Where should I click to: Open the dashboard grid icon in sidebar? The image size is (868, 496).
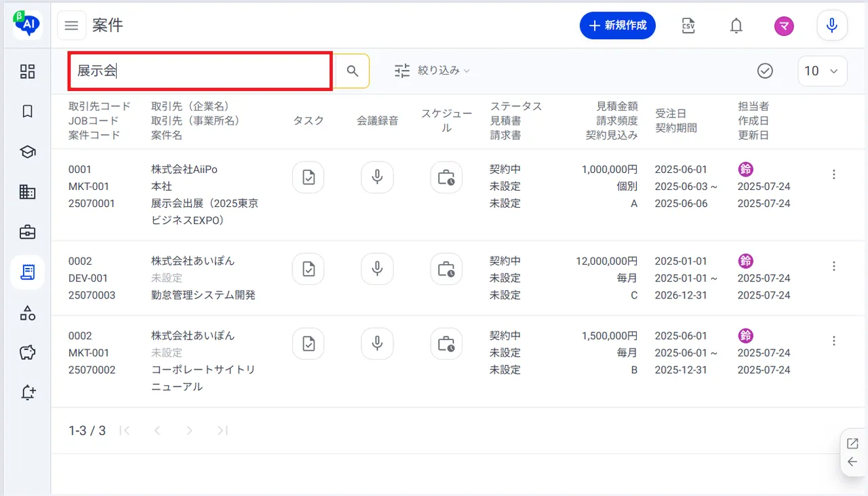pos(27,71)
